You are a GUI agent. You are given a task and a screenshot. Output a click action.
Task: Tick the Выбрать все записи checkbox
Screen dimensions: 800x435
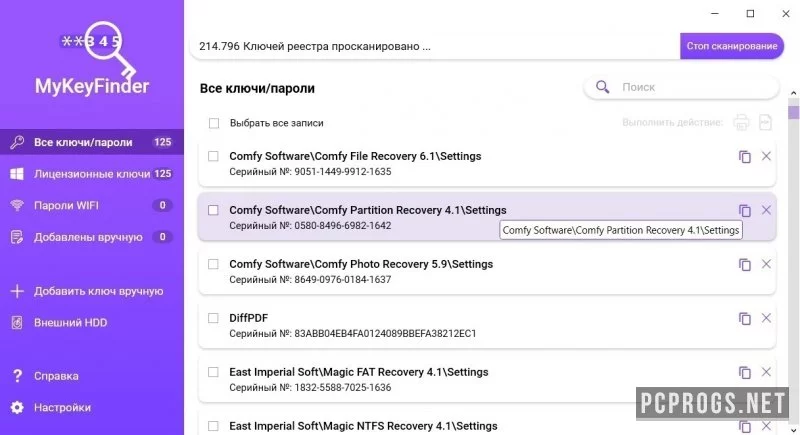[214, 123]
